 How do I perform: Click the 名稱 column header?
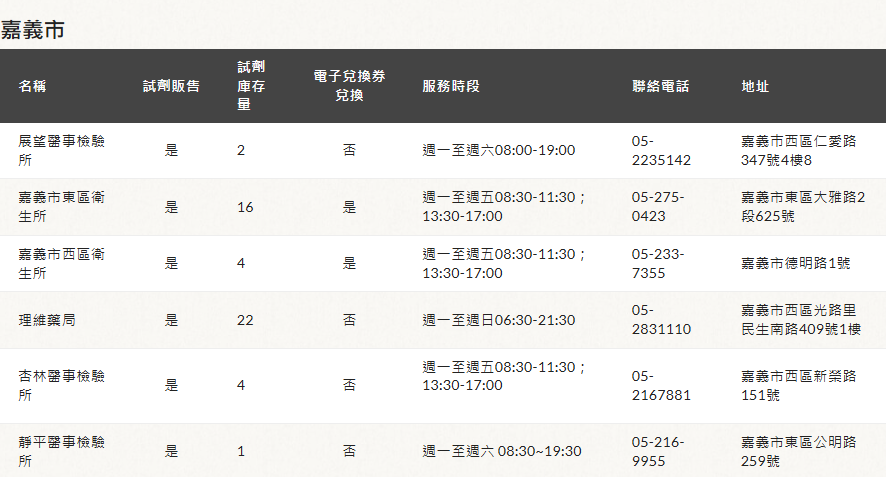point(33,86)
